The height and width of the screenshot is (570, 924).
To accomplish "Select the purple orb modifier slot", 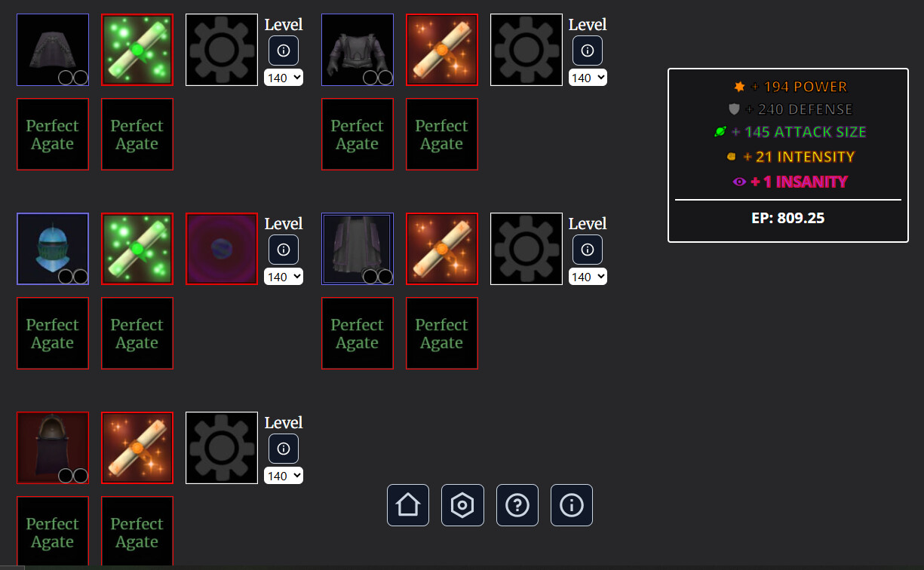I will pyautogui.click(x=222, y=249).
